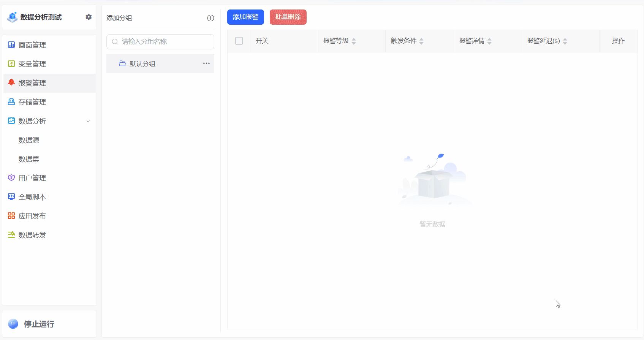Click the 存储管理 storage icon
644x340 pixels.
[x=11, y=102]
